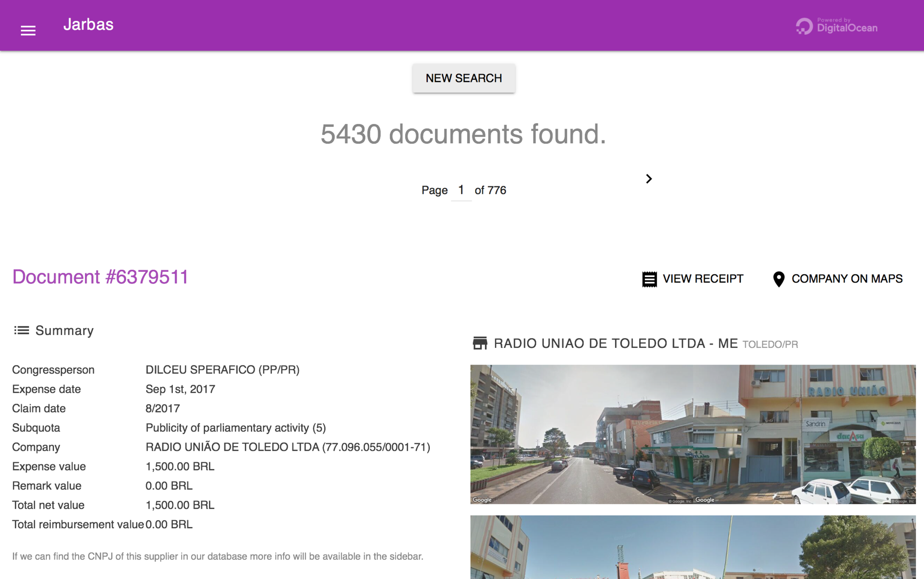Click the receipt icon
Viewport: 924px width, 579px height.
pos(649,279)
